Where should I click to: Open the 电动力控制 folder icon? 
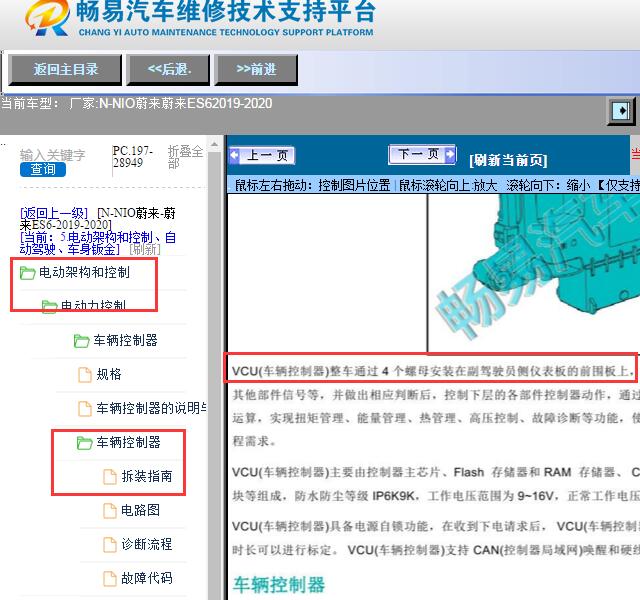pyautogui.click(x=49, y=307)
